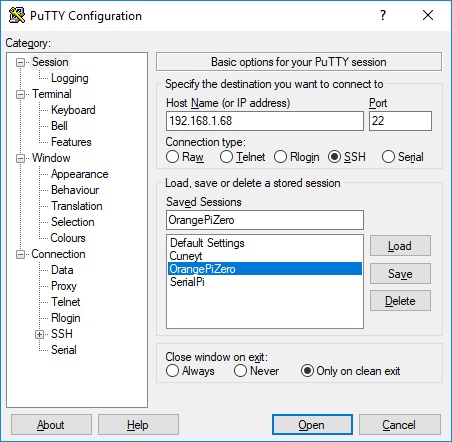Click the Help button
Screen dimensions: 452x442
[138, 425]
